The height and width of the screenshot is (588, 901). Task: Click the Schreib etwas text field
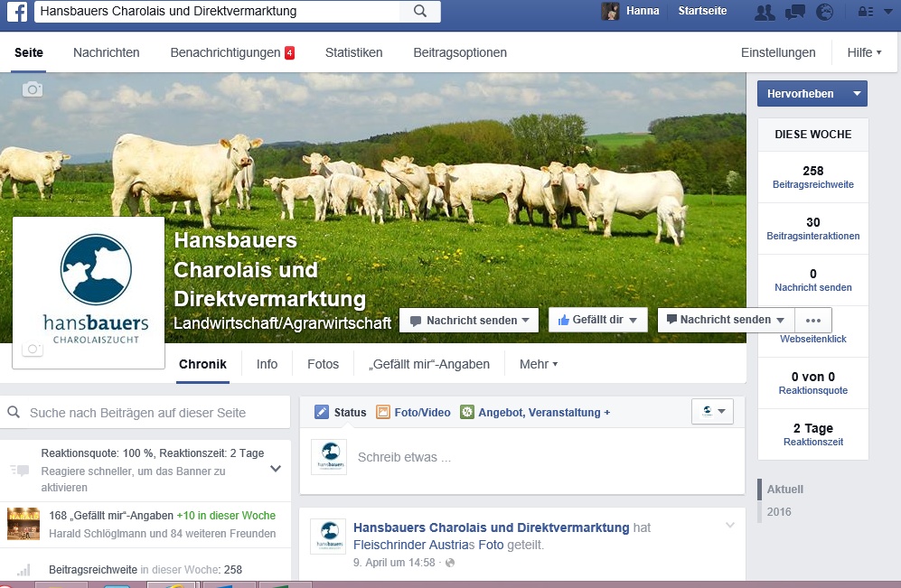pos(405,458)
